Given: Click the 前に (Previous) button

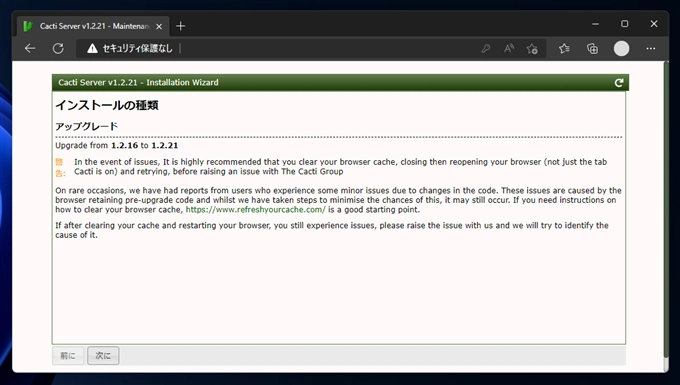Looking at the screenshot, I should [68, 356].
